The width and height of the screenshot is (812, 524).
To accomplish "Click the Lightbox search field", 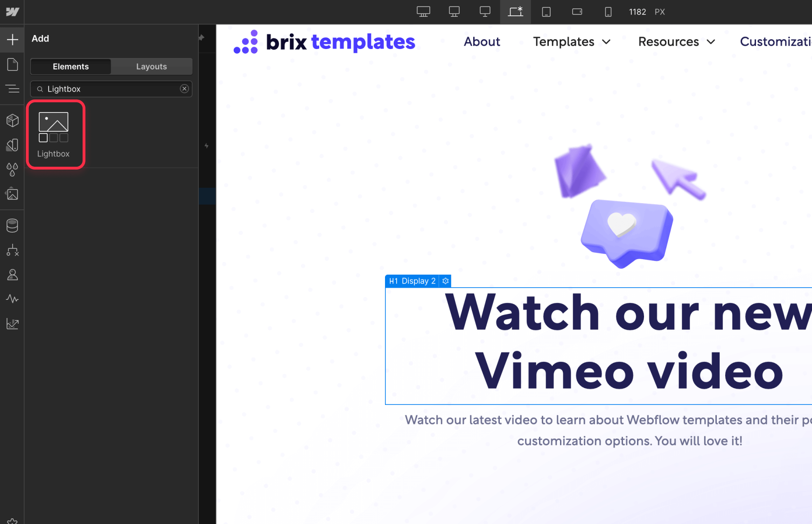I will (x=111, y=89).
